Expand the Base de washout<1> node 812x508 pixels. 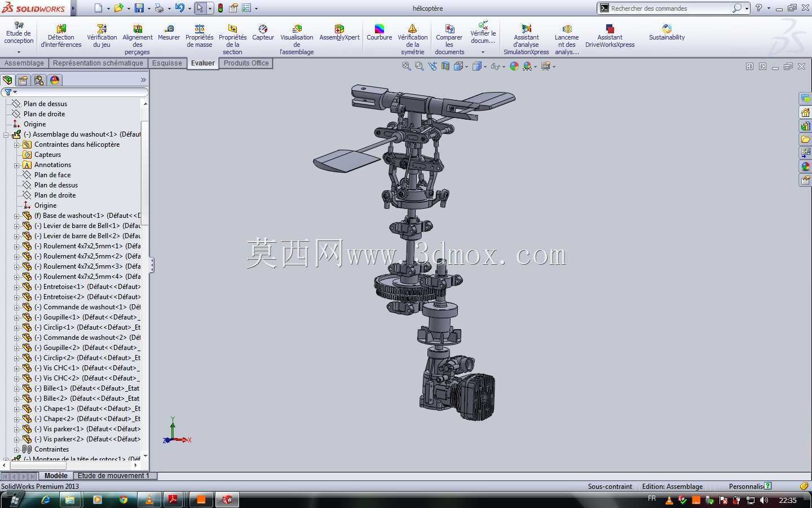click(x=17, y=216)
